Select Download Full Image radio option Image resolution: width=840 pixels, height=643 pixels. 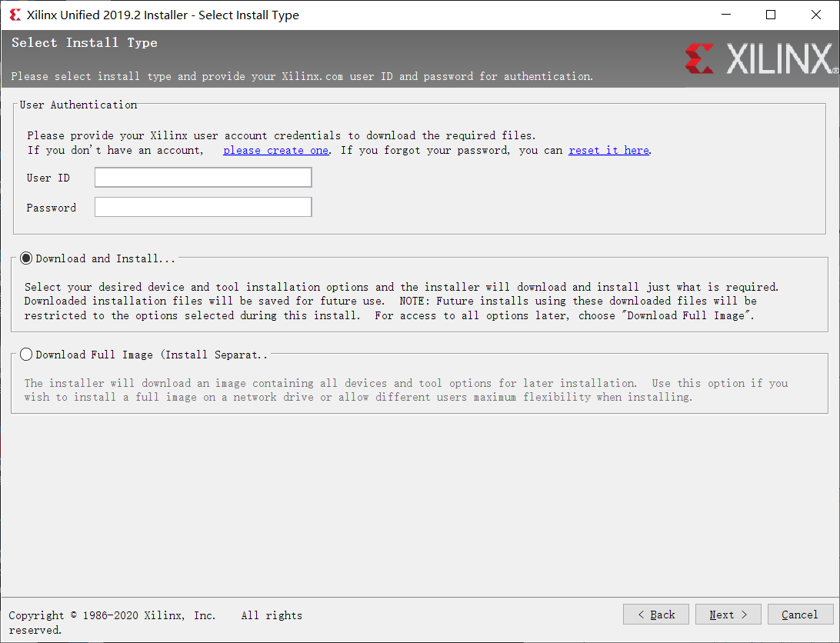click(26, 355)
